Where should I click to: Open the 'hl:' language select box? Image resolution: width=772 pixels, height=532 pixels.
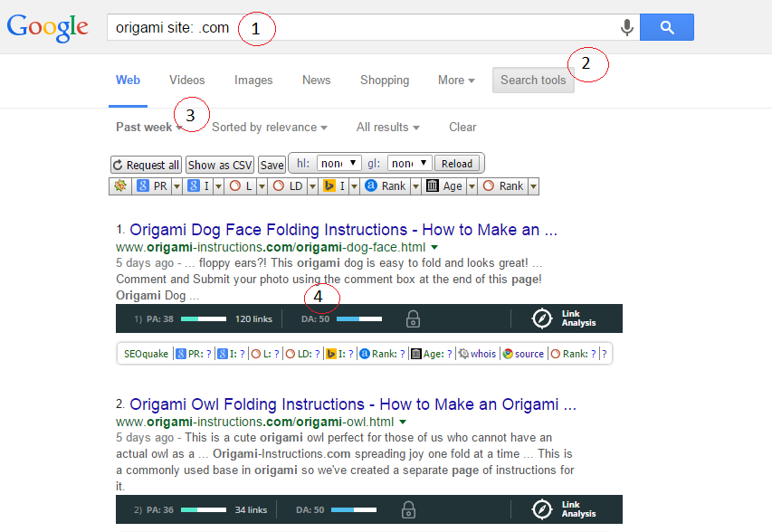click(338, 163)
